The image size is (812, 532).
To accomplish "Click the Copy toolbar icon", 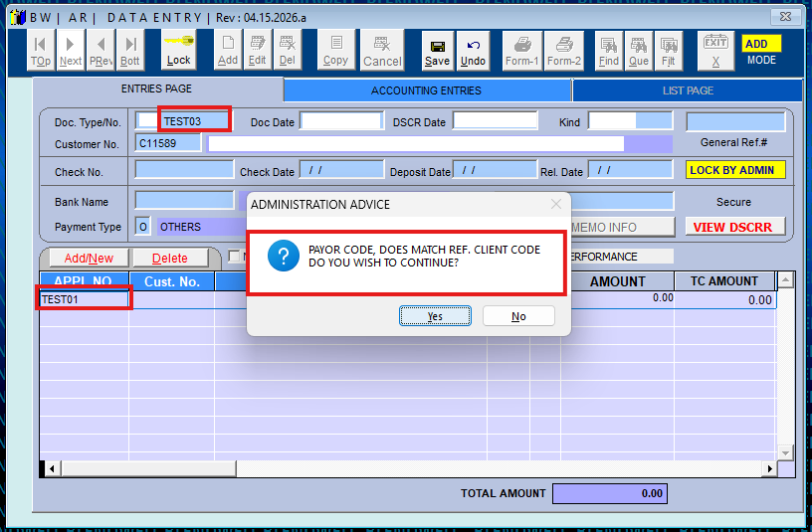I will 336,50.
